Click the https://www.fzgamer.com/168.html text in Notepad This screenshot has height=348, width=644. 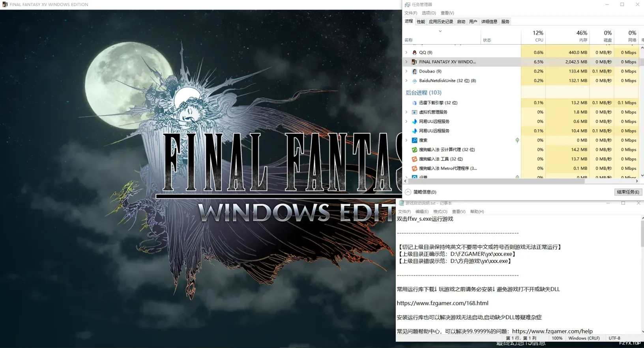(x=442, y=303)
